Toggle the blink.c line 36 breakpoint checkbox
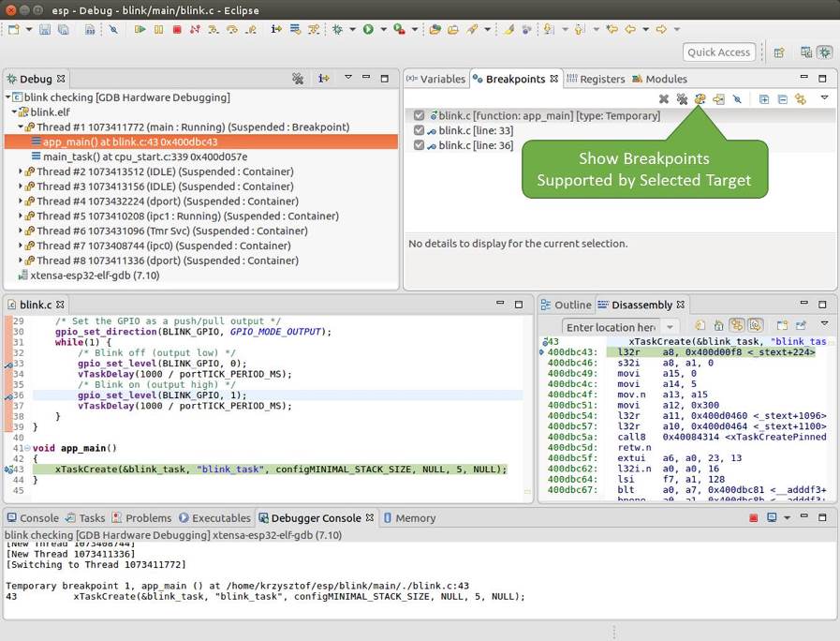Image resolution: width=840 pixels, height=641 pixels. tap(420, 146)
